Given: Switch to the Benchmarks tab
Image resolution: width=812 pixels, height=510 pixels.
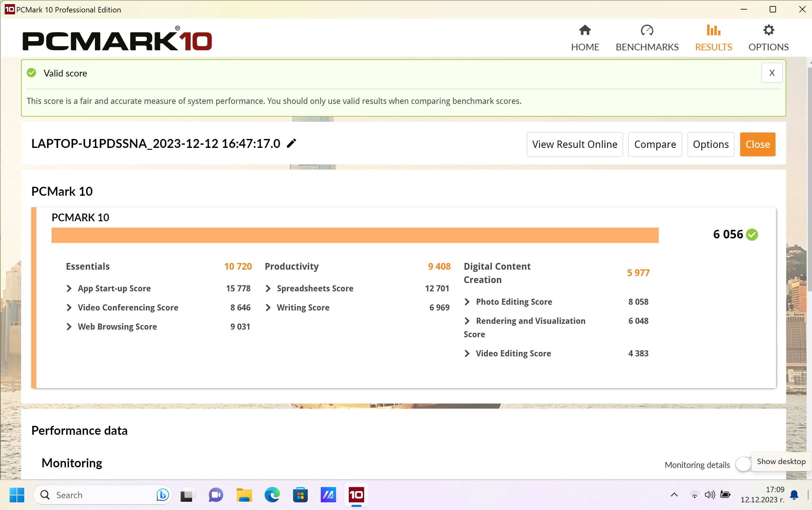Looking at the screenshot, I should (x=647, y=38).
